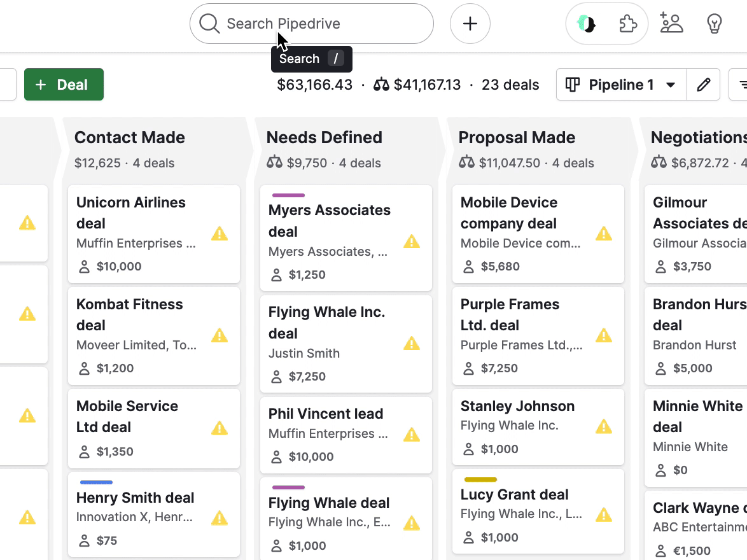747x560 pixels.
Task: Open the Brandon Hurst deal title
Action: coord(699,314)
